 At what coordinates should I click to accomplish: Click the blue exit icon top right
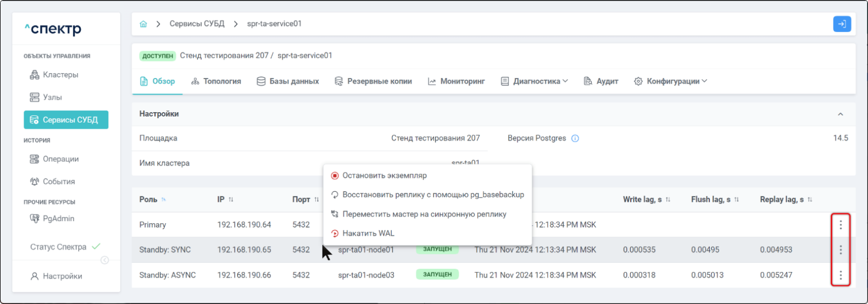coord(842,24)
